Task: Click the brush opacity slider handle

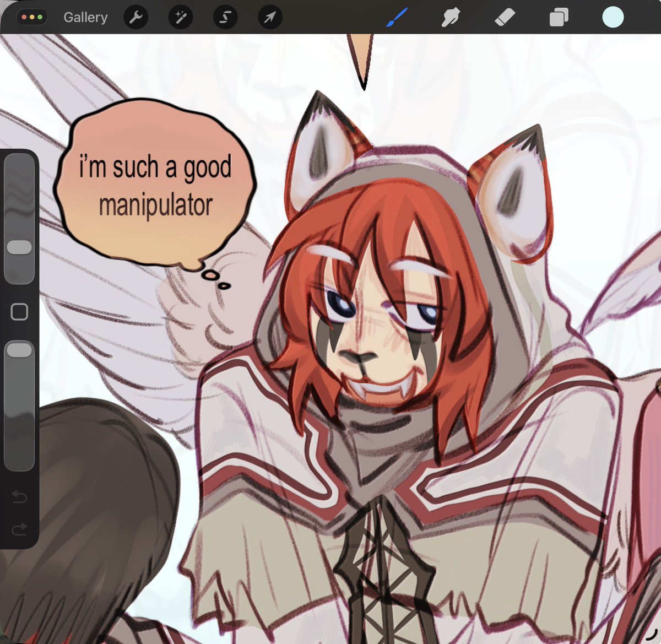Action: 19,350
